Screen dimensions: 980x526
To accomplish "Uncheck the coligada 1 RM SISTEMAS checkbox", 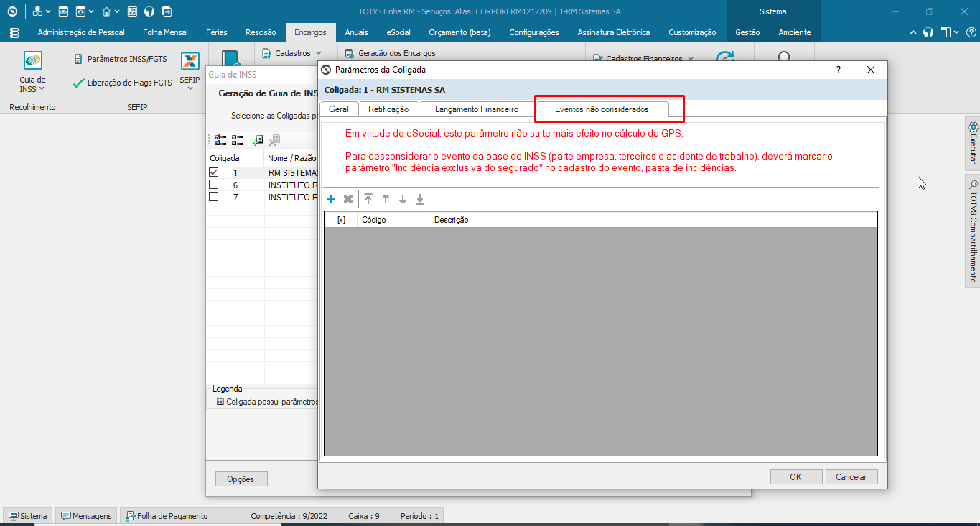I will click(x=214, y=172).
